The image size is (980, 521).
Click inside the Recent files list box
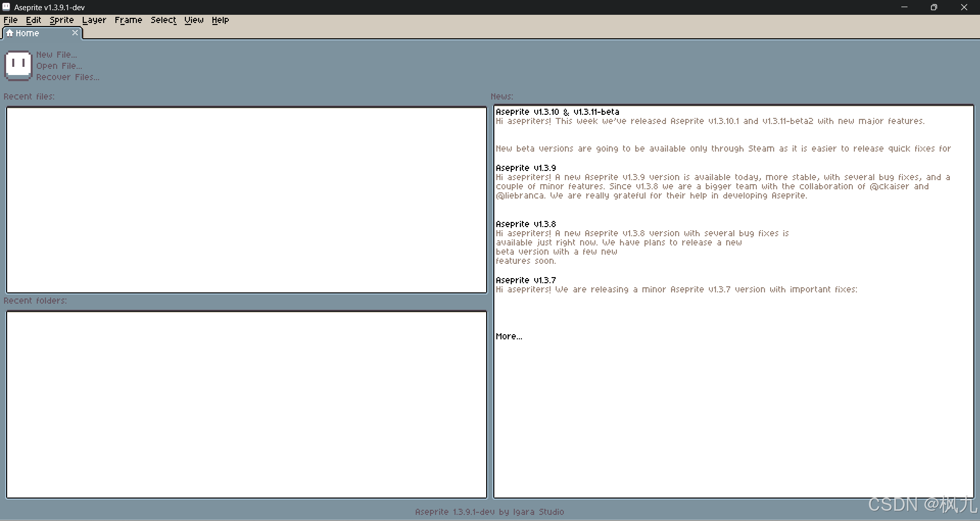coord(247,200)
